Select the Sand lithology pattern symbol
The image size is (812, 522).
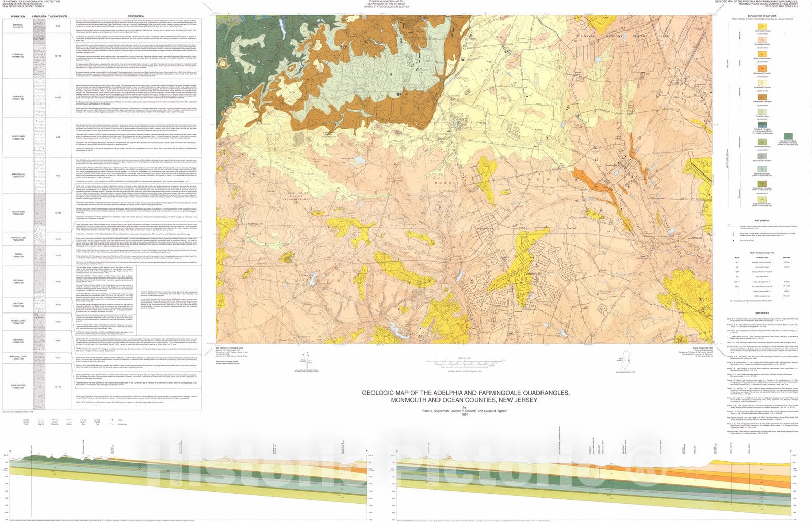(26, 422)
